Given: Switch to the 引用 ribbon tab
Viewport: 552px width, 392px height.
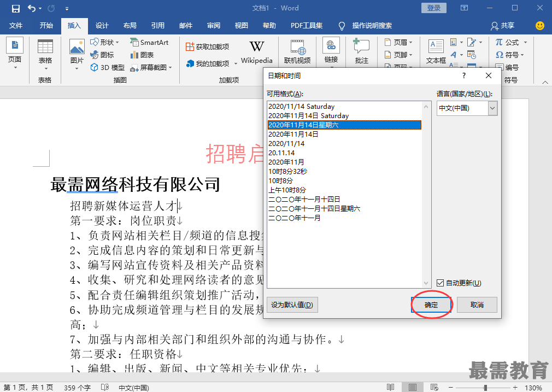Looking at the screenshot, I should pyautogui.click(x=158, y=25).
